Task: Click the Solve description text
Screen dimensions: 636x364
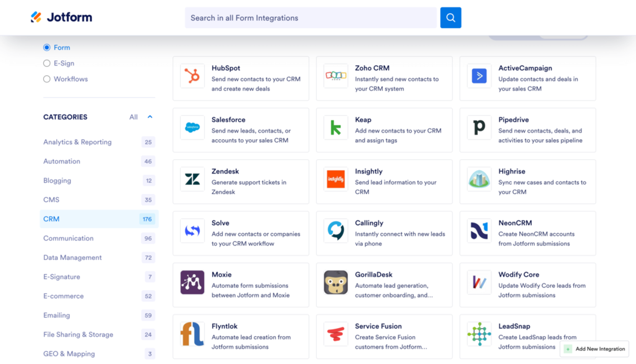Action: click(x=256, y=239)
